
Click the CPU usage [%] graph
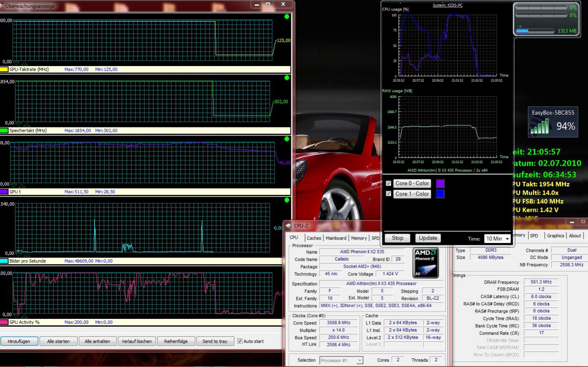coord(448,45)
